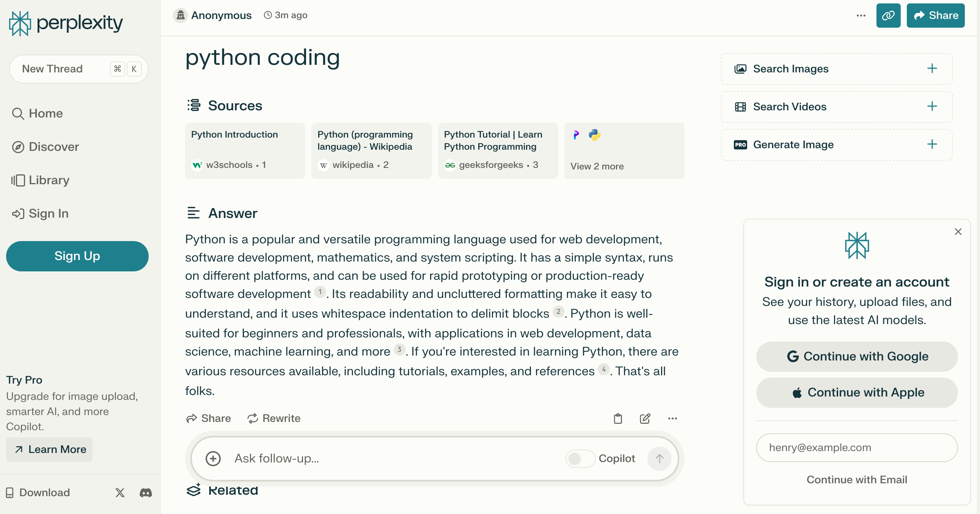Edit query with pencil icon
This screenshot has width=980, height=514.
[645, 418]
